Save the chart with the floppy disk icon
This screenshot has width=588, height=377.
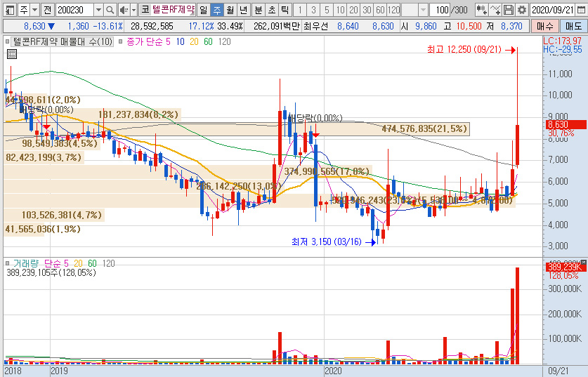point(508,10)
